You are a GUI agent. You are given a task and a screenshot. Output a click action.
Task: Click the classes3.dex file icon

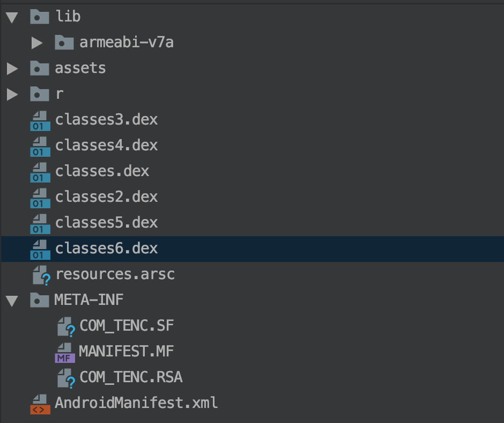(40, 120)
